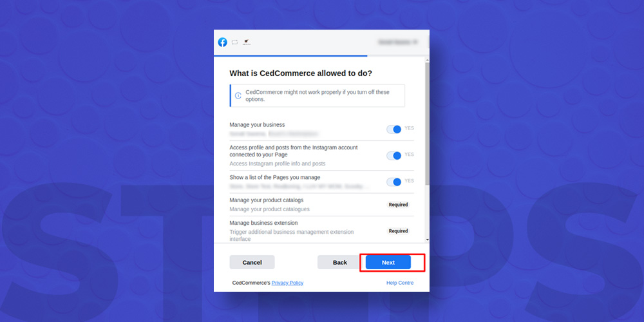Click the Cancel button

(x=252, y=263)
